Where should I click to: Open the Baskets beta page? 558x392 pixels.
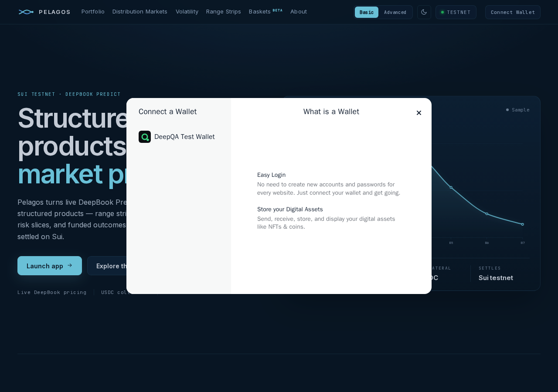pyautogui.click(x=265, y=12)
